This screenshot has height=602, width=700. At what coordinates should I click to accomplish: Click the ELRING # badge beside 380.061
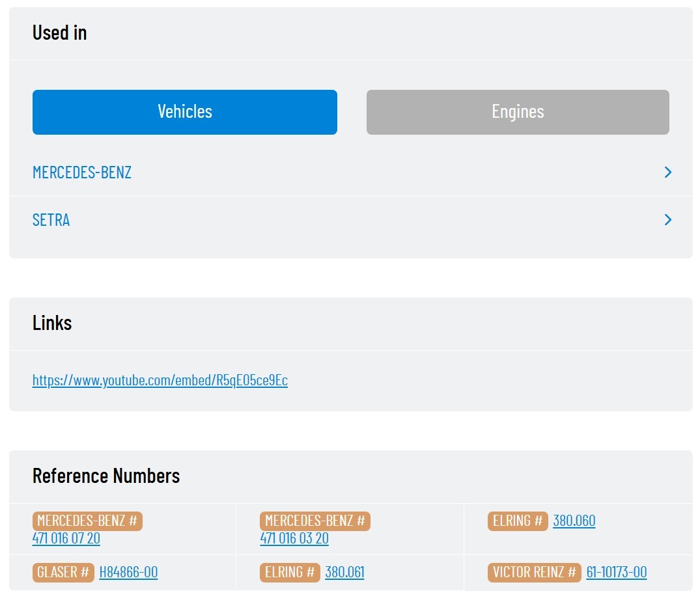(x=290, y=572)
